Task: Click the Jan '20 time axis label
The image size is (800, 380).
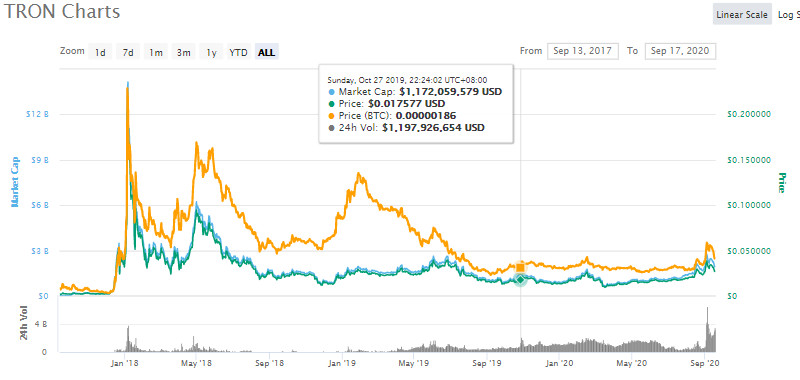Action: pyautogui.click(x=559, y=364)
